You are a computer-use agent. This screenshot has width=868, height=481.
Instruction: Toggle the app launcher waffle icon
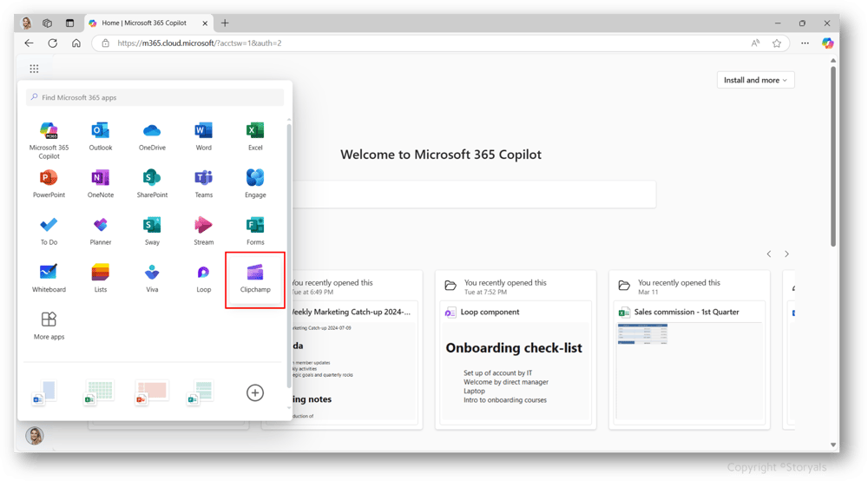click(34, 69)
